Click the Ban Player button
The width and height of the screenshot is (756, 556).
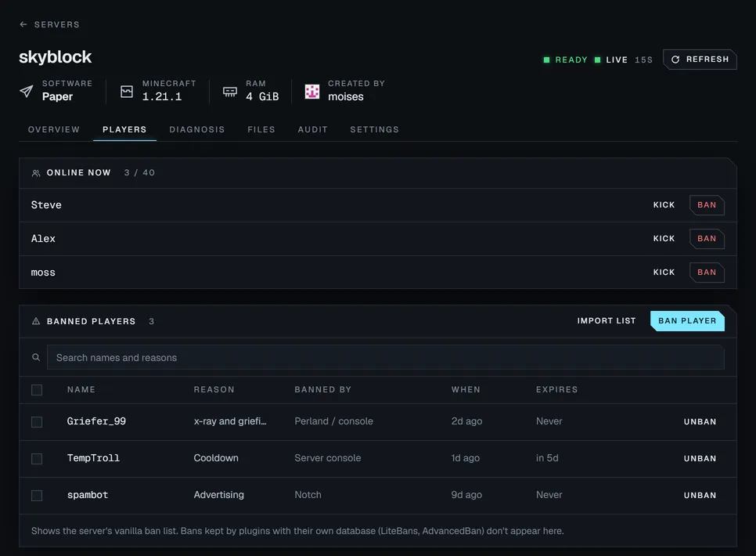[688, 321]
